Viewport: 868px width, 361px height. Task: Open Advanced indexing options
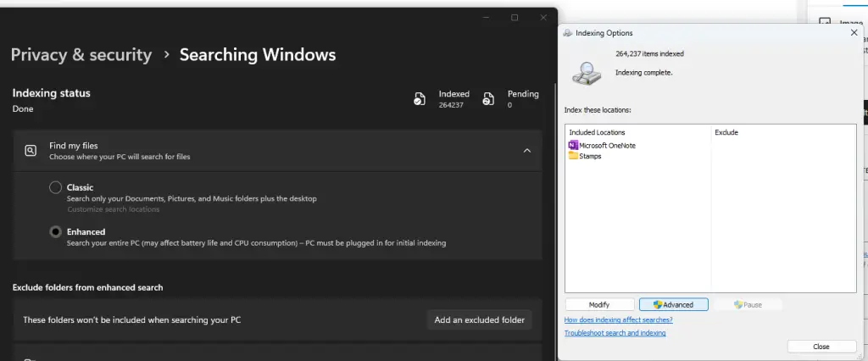pos(673,305)
